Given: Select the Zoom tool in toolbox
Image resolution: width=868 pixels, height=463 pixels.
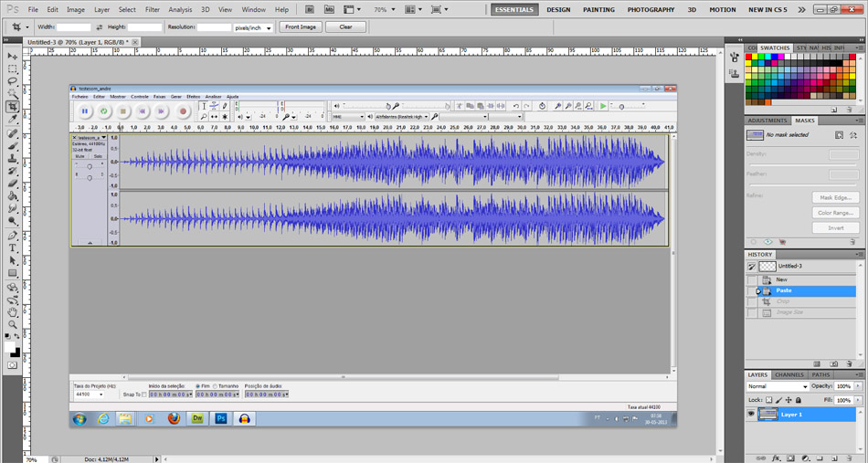Looking at the screenshot, I should 13,324.
